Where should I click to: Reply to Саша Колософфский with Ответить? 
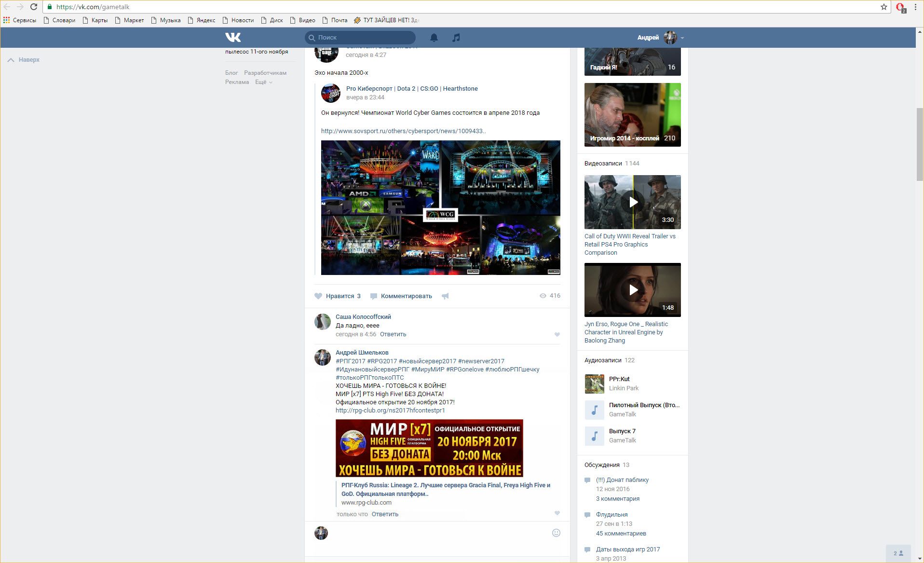[x=393, y=334]
